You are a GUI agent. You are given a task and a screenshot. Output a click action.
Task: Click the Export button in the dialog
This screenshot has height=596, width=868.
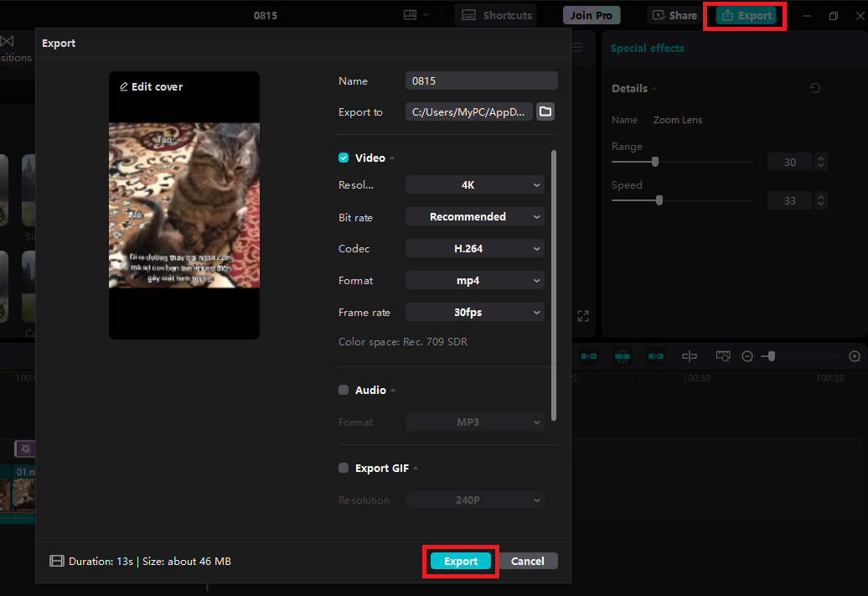pos(461,561)
